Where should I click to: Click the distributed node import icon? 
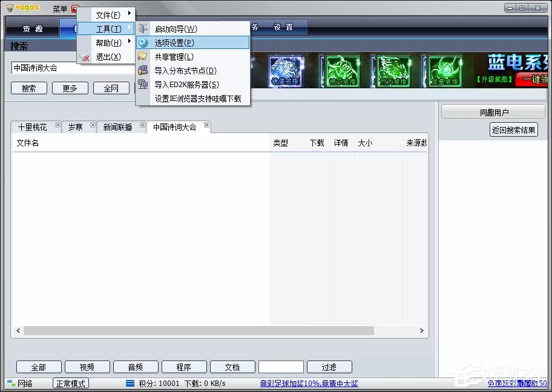pyautogui.click(x=143, y=70)
